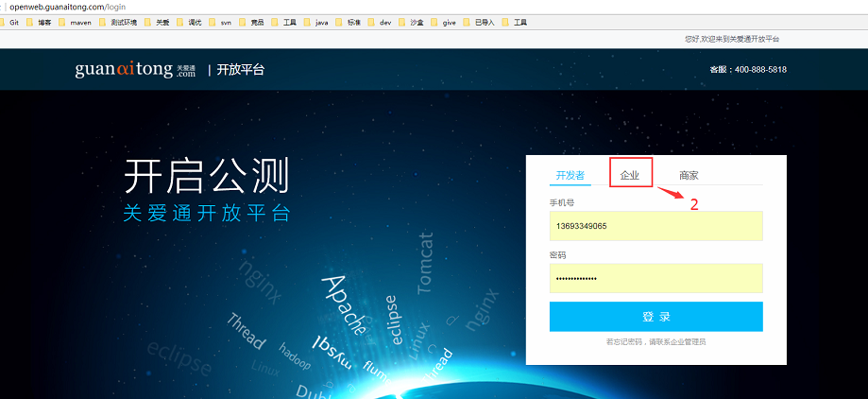The image size is (868, 399).
Task: Click the guanaitong.com logo
Action: tap(136, 70)
